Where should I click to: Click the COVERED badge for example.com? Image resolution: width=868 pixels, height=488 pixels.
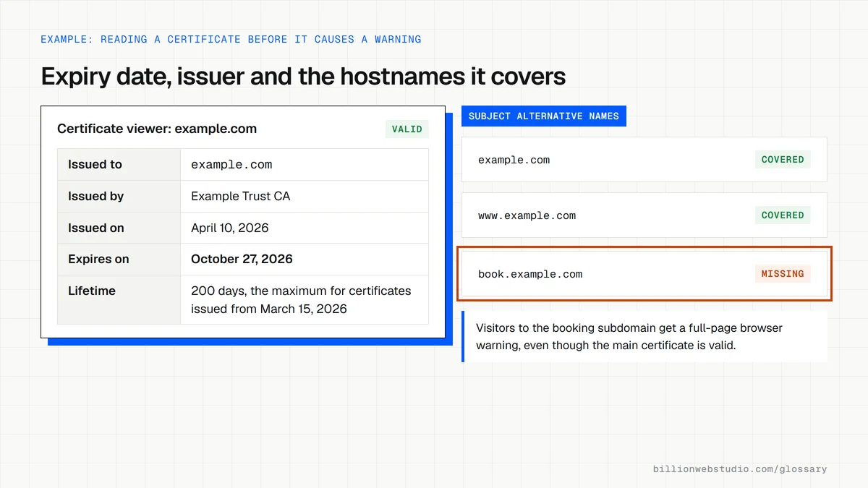(783, 159)
